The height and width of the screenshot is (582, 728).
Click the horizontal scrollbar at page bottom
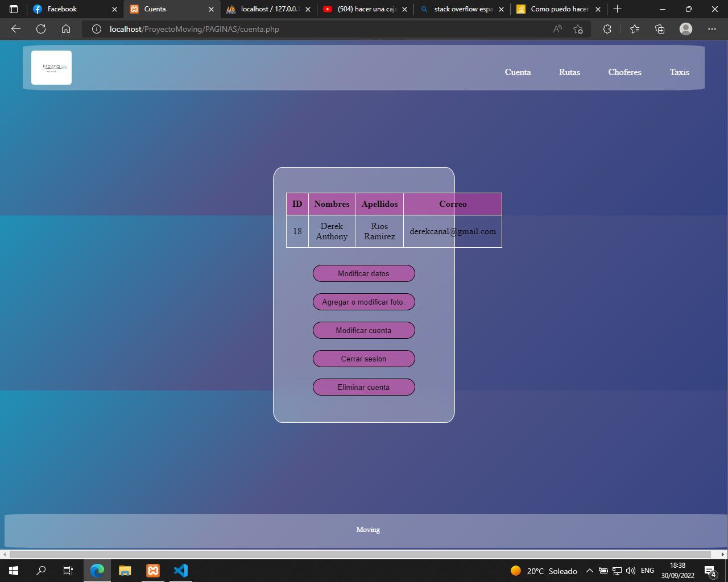[x=360, y=554]
